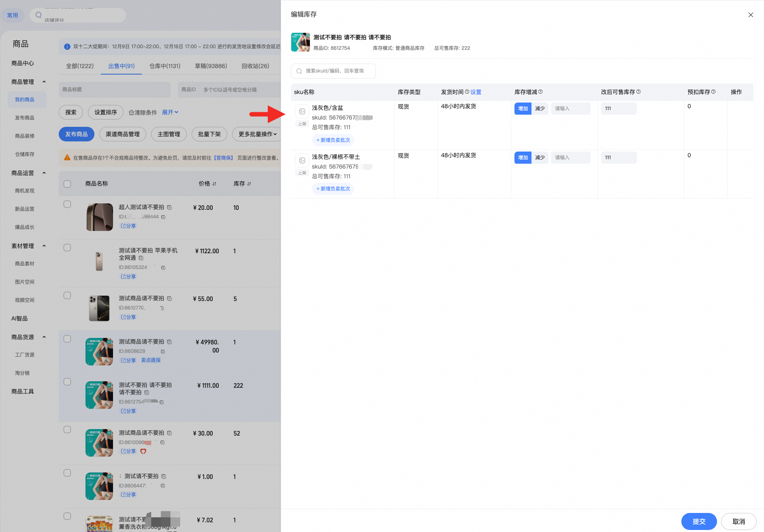Click the blue 提交 button
Image resolution: width=764 pixels, height=532 pixels.
point(699,521)
